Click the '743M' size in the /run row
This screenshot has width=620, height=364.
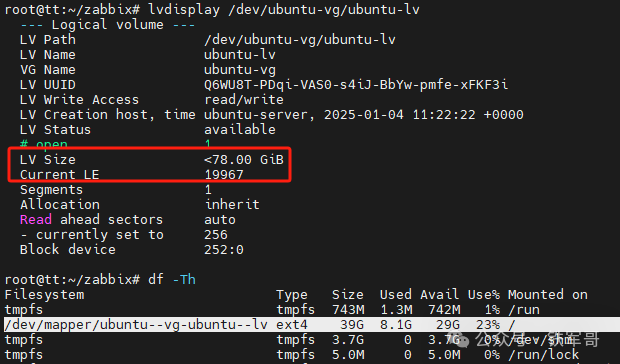[x=348, y=310]
